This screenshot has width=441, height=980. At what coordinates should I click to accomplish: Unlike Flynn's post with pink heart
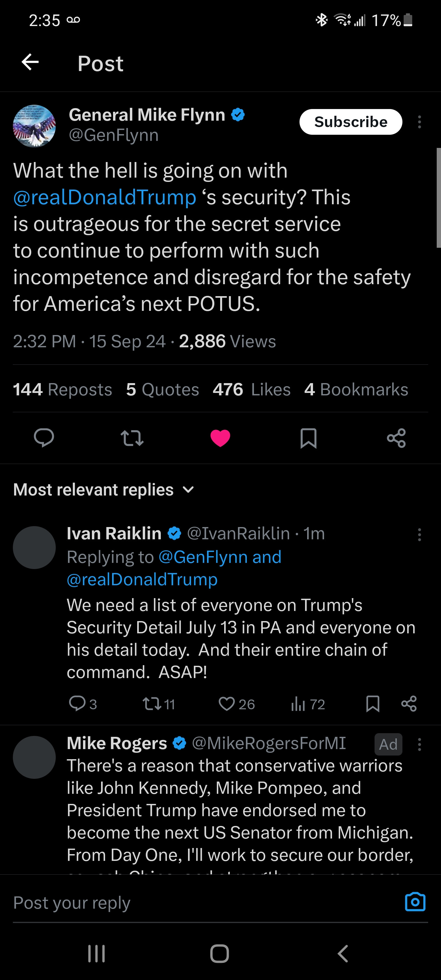(220, 438)
